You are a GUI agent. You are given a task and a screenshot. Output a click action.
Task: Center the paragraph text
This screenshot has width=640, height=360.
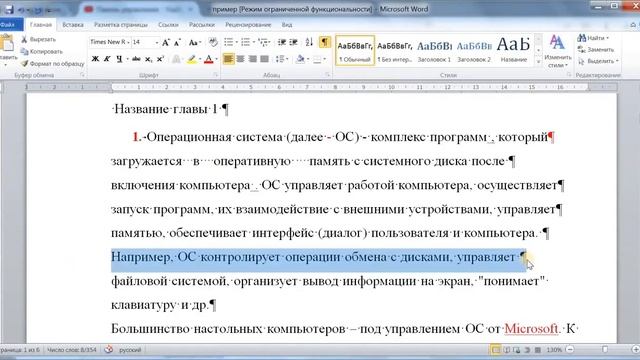click(240, 59)
